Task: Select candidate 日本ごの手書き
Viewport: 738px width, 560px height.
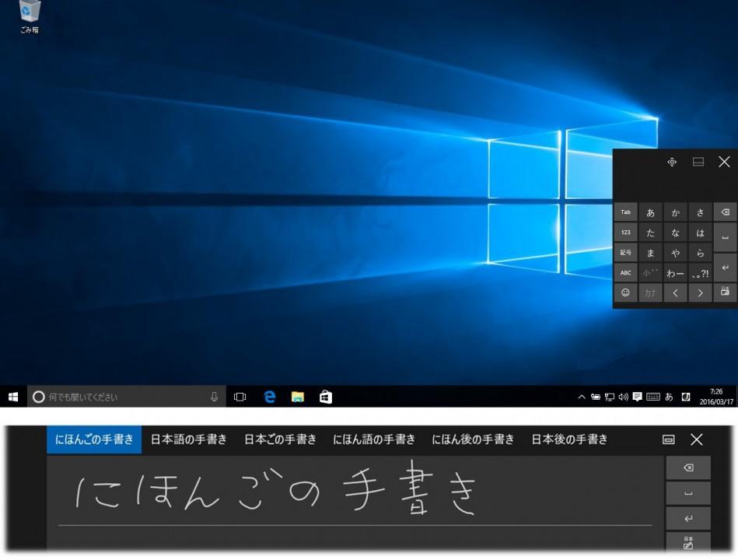Action: pyautogui.click(x=280, y=439)
